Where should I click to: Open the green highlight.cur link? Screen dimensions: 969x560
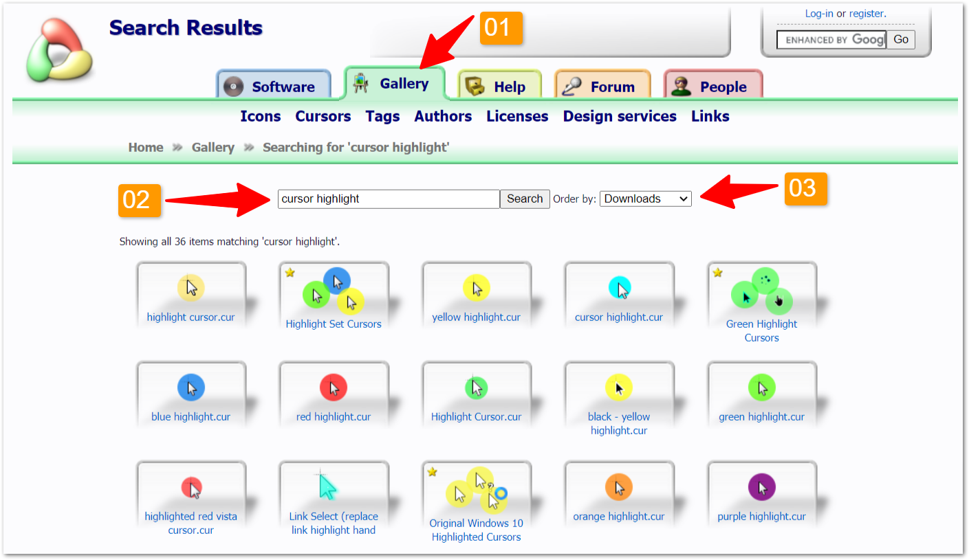761,417
